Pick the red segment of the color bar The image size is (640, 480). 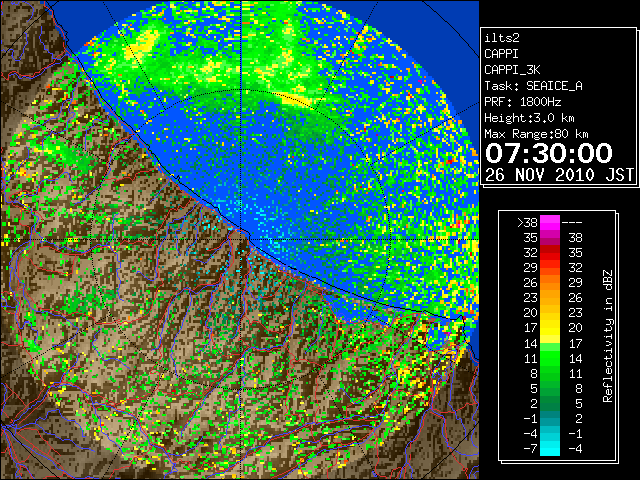coord(550,253)
